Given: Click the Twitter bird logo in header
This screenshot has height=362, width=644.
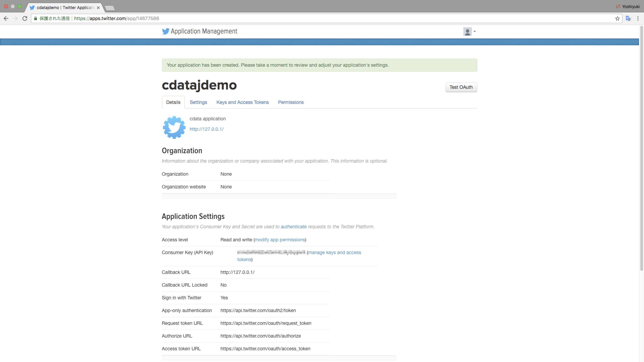Looking at the screenshot, I should (166, 31).
